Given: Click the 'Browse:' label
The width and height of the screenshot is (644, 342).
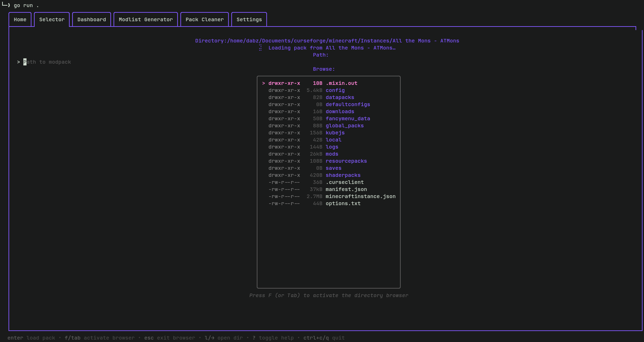Looking at the screenshot, I should click(324, 69).
